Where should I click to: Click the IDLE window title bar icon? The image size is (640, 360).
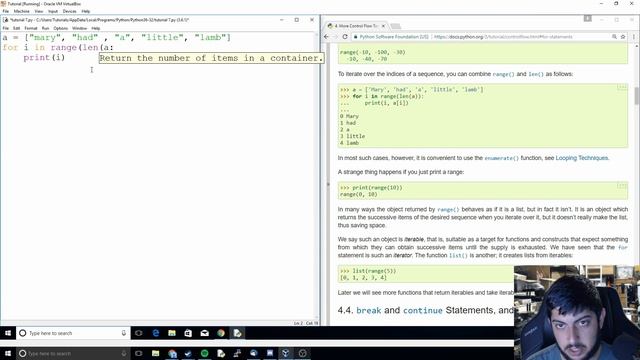point(5,20)
